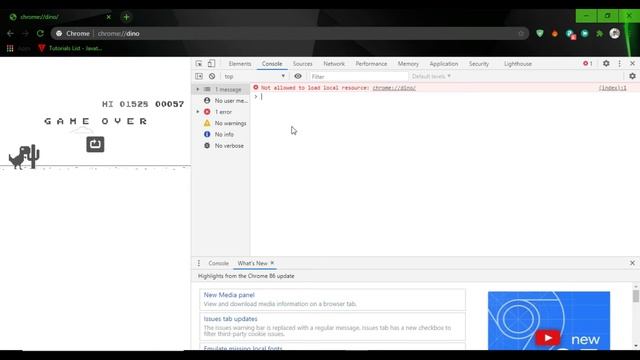Switch to the Console tab
The image size is (640, 360).
point(272,64)
